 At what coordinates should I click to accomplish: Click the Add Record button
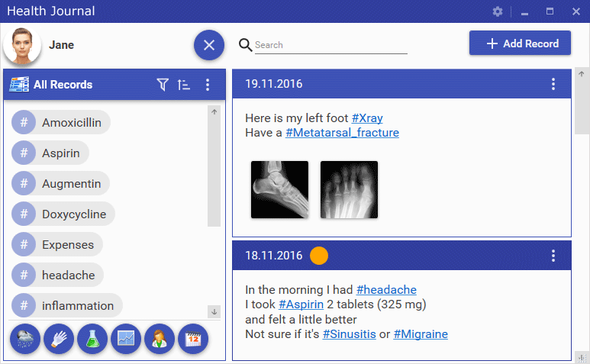click(x=520, y=43)
